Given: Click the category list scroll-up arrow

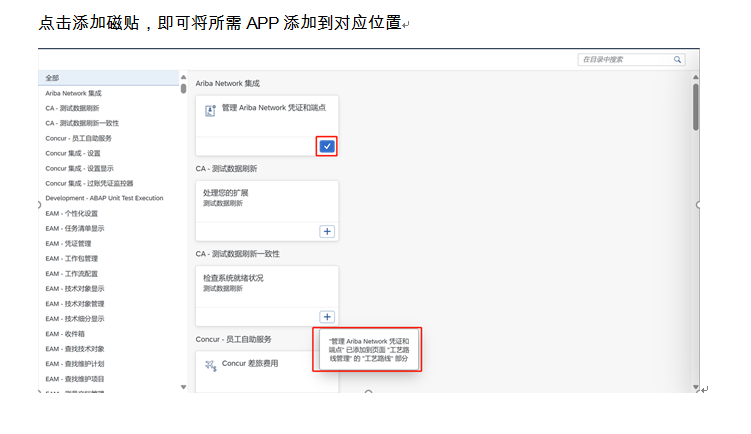Looking at the screenshot, I should 183,77.
